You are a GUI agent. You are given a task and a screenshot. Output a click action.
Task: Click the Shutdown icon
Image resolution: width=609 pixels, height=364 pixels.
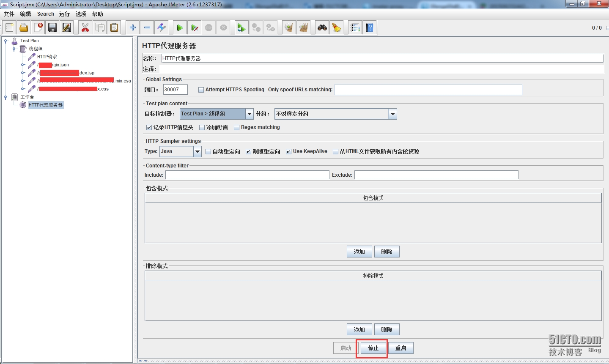[x=223, y=28]
